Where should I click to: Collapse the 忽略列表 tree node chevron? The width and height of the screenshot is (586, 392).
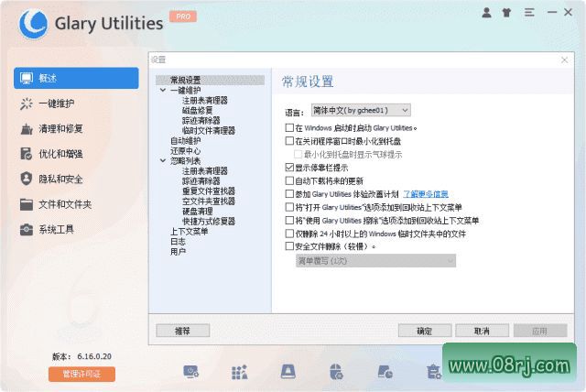click(163, 160)
